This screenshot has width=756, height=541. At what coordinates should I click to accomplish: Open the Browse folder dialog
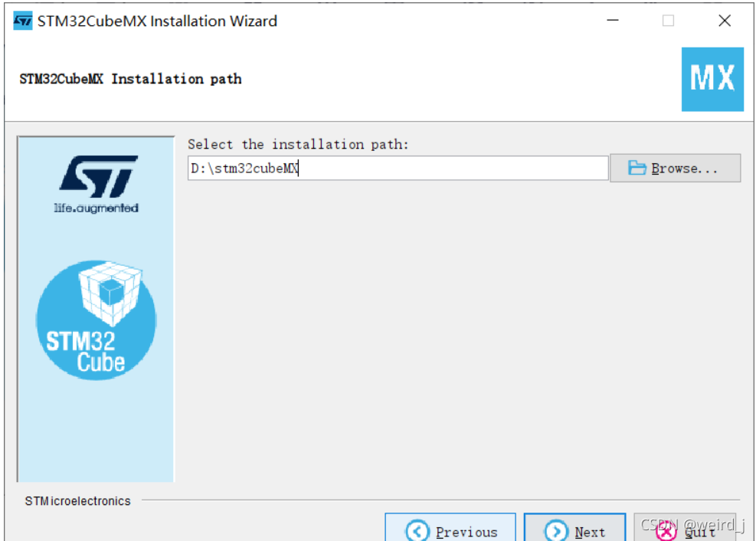(675, 168)
